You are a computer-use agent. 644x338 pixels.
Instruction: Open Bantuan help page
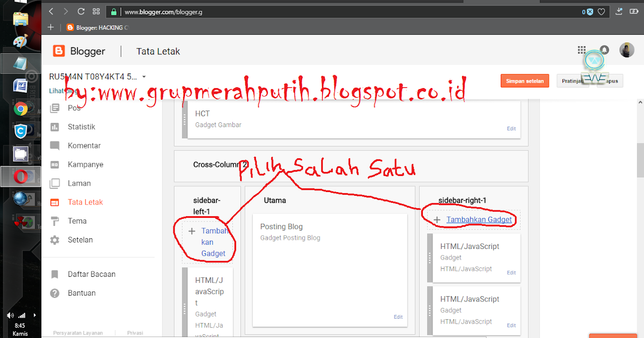82,293
